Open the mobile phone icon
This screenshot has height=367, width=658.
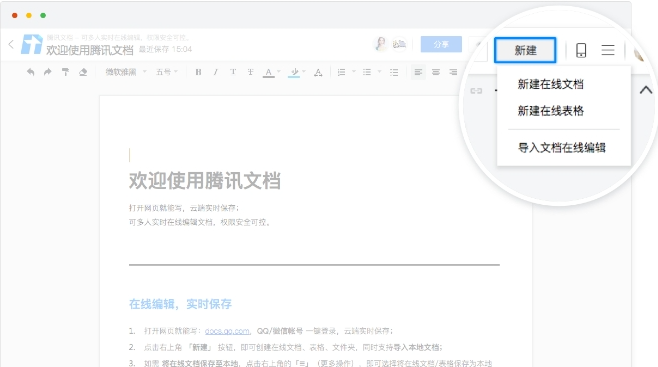[x=581, y=50]
